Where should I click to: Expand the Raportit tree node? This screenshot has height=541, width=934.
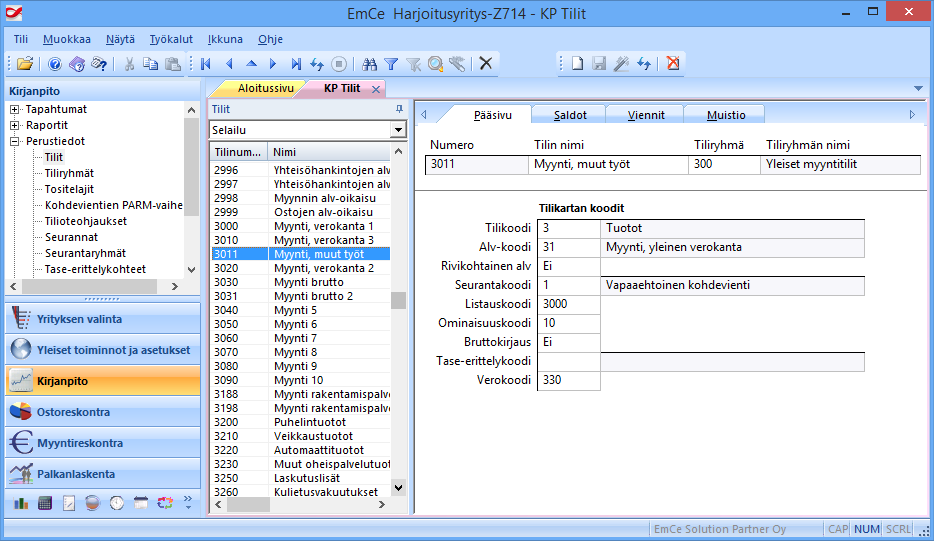[x=14, y=126]
